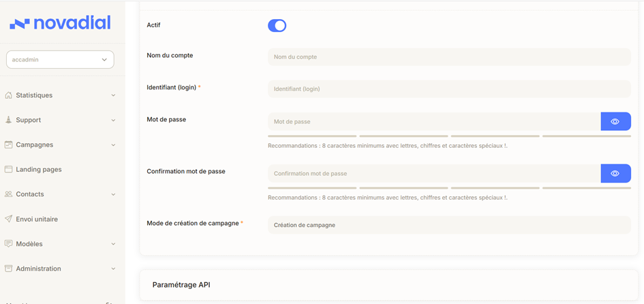Screen dimensions: 644x304
Task: Go to Envoi unitaire page
Action: click(37, 219)
